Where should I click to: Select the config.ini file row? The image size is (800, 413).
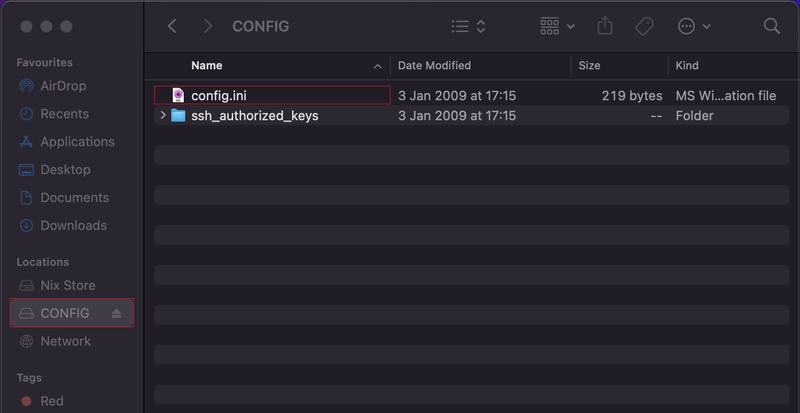472,95
